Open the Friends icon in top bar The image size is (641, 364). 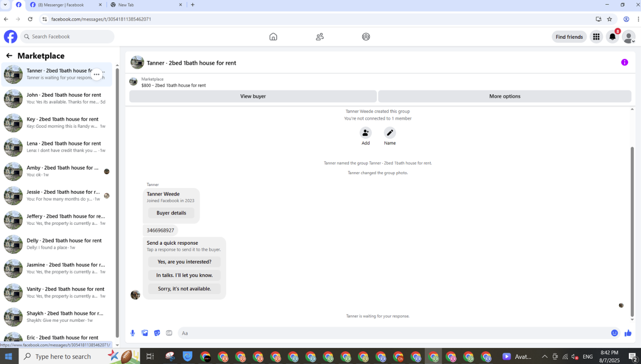tap(320, 36)
